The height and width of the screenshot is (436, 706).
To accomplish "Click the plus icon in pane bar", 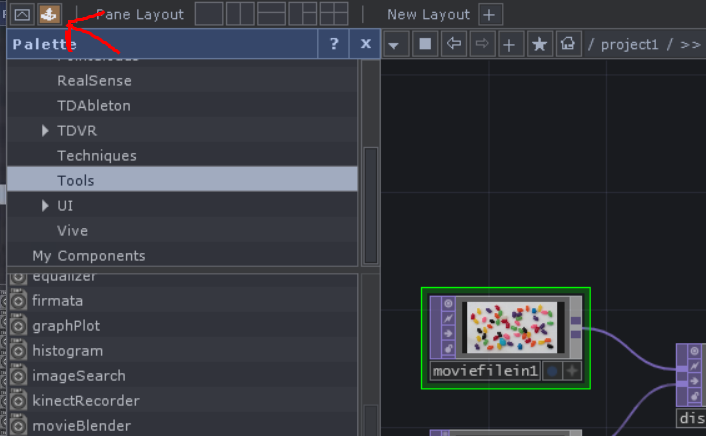I will [x=510, y=44].
